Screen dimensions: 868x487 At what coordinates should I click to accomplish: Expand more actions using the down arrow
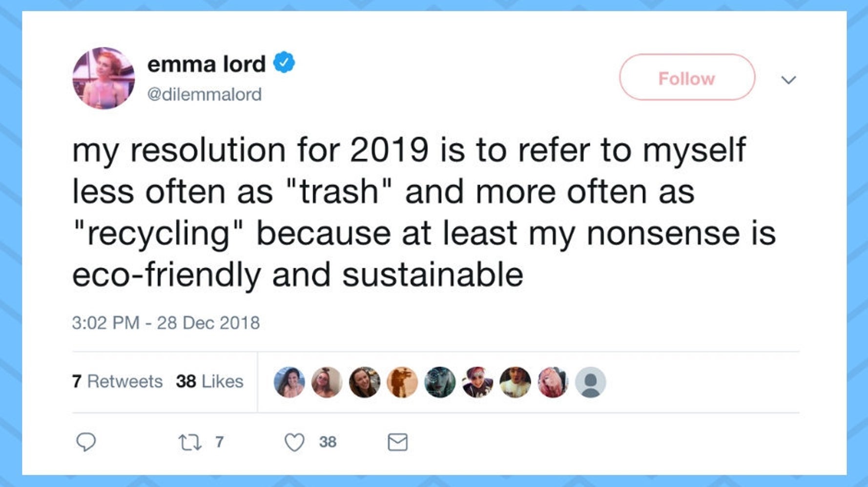(789, 78)
